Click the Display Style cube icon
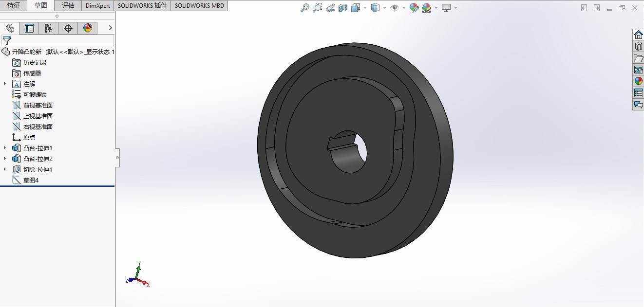Viewport: 644px width, 307px height. 375,8
